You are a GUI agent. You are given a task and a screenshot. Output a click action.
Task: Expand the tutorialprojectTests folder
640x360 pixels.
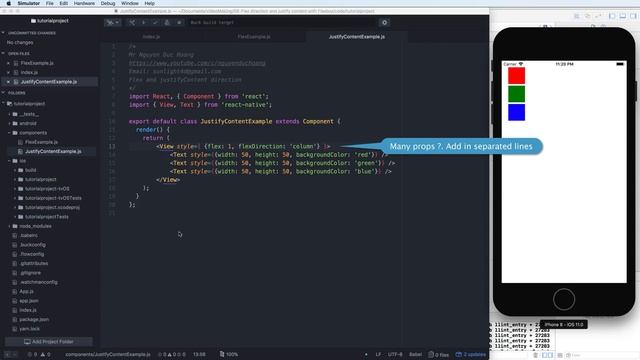(x=15, y=217)
